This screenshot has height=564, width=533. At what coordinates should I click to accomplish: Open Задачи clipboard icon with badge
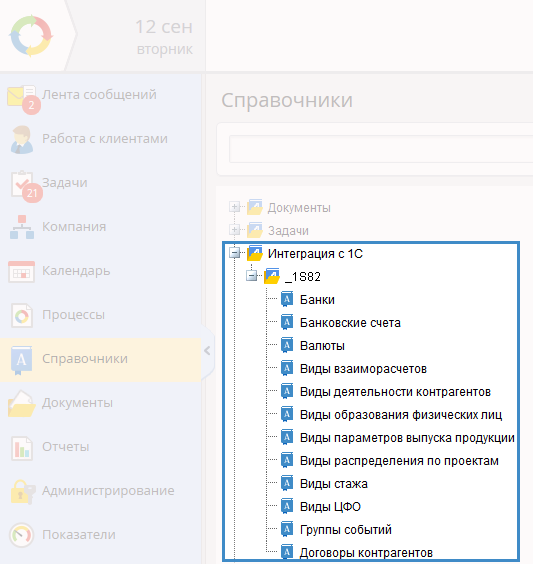click(22, 184)
